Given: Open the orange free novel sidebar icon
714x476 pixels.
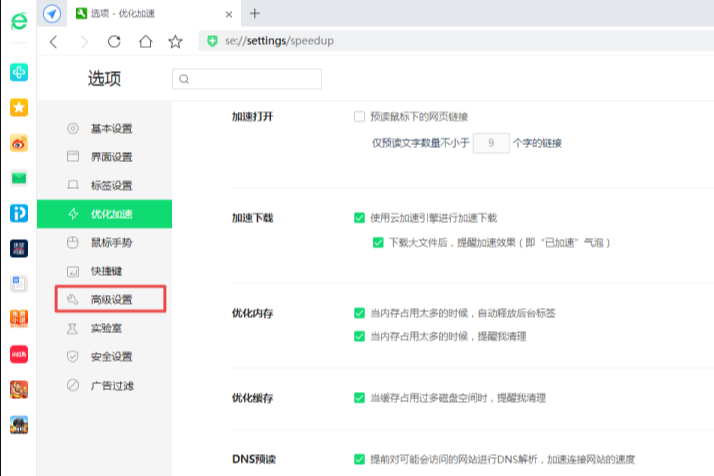Looking at the screenshot, I should [x=19, y=319].
